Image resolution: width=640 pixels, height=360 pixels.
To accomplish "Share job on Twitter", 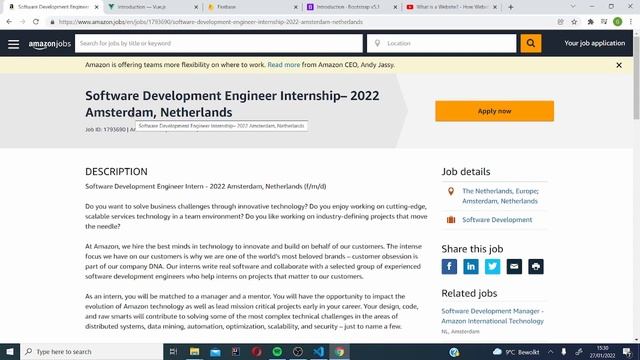I will (x=492, y=267).
